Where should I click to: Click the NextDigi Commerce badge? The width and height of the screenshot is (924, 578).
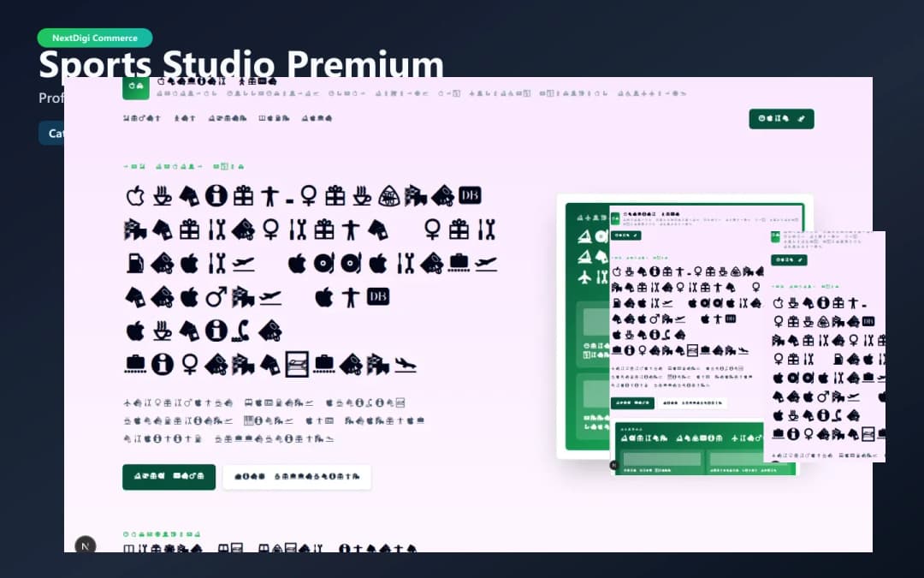[x=95, y=38]
